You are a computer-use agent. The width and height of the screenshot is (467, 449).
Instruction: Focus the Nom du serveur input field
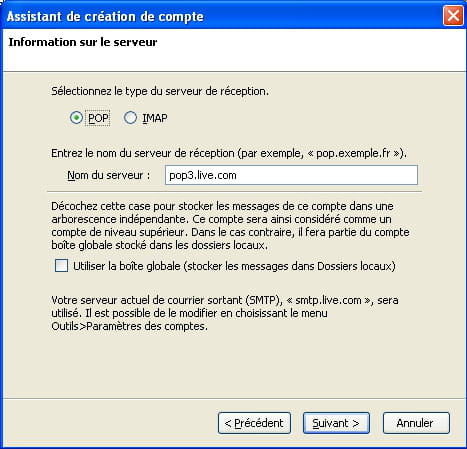coord(291,175)
